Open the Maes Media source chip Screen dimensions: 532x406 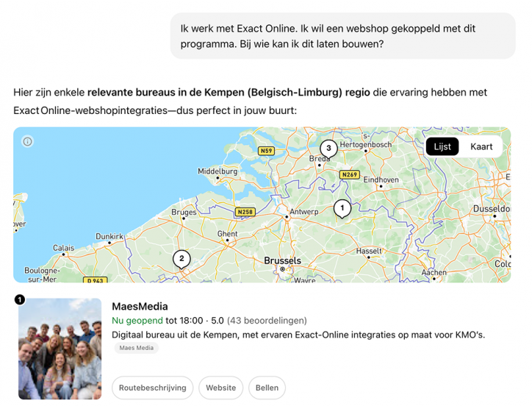coord(137,348)
